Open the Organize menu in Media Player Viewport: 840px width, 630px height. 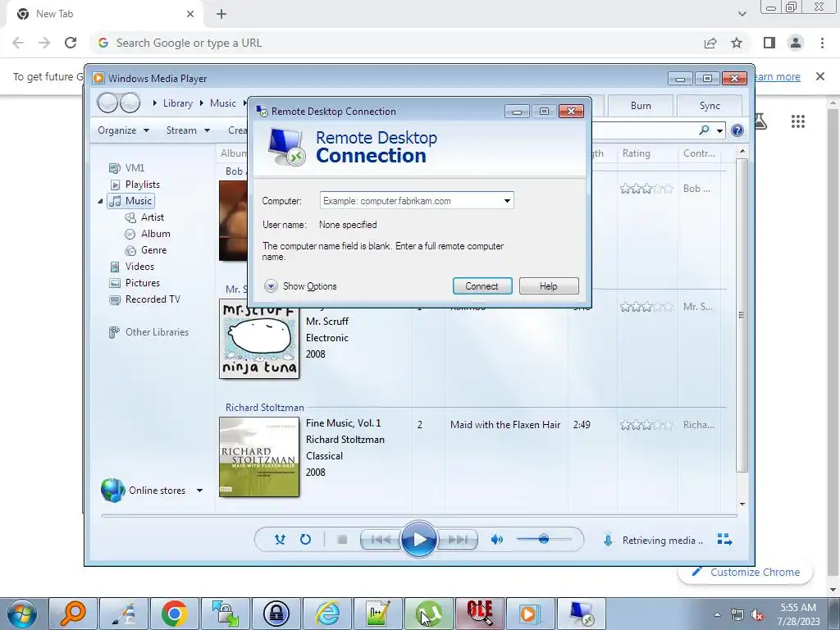pyautogui.click(x=123, y=130)
